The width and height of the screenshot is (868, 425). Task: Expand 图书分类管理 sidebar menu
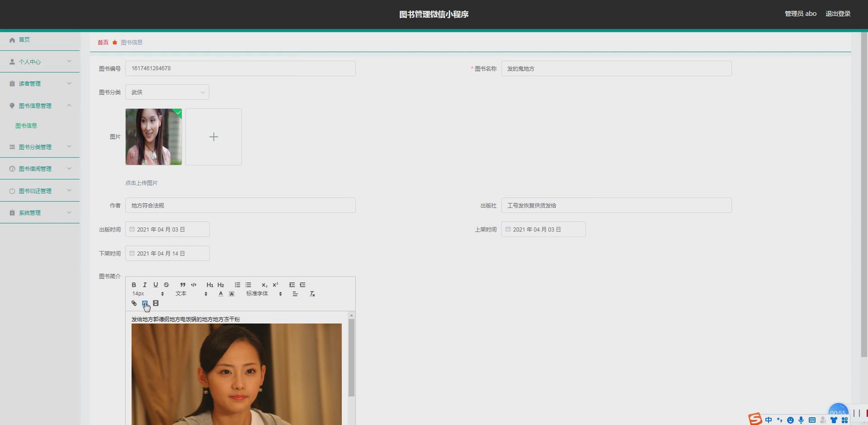coord(40,147)
